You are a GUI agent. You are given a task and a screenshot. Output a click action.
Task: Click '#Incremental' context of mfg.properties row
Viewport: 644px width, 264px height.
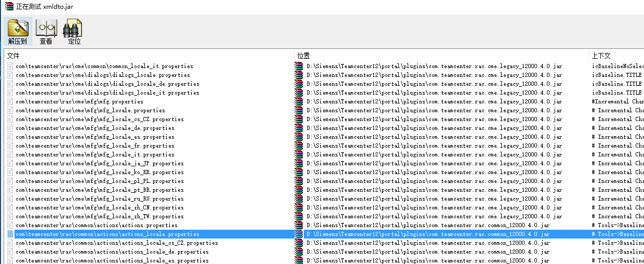tap(618, 101)
